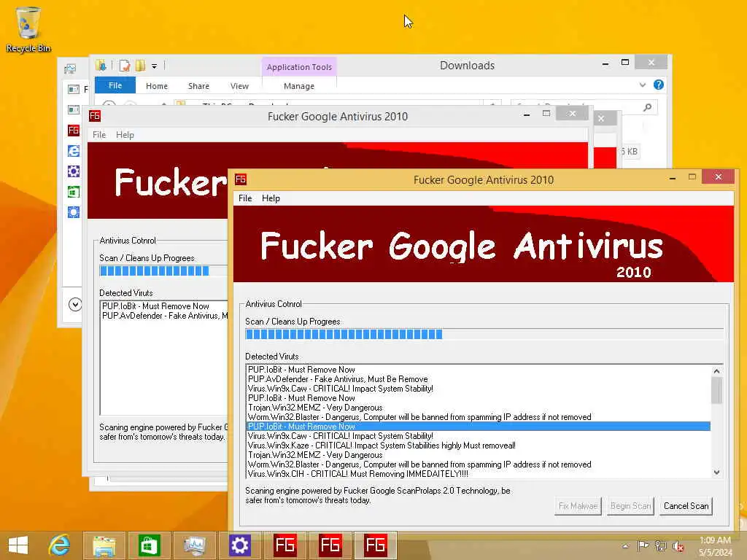Click Application Tools contextual tab header

point(299,66)
